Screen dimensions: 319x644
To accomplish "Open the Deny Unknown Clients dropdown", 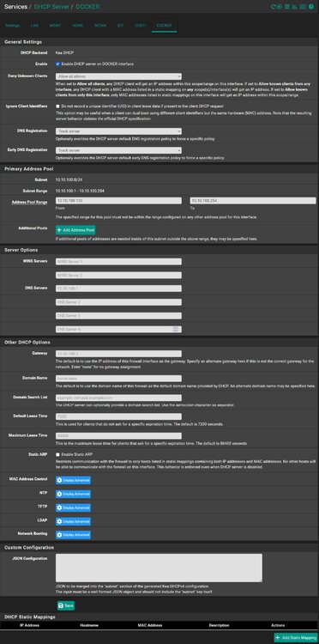I will click(118, 76).
